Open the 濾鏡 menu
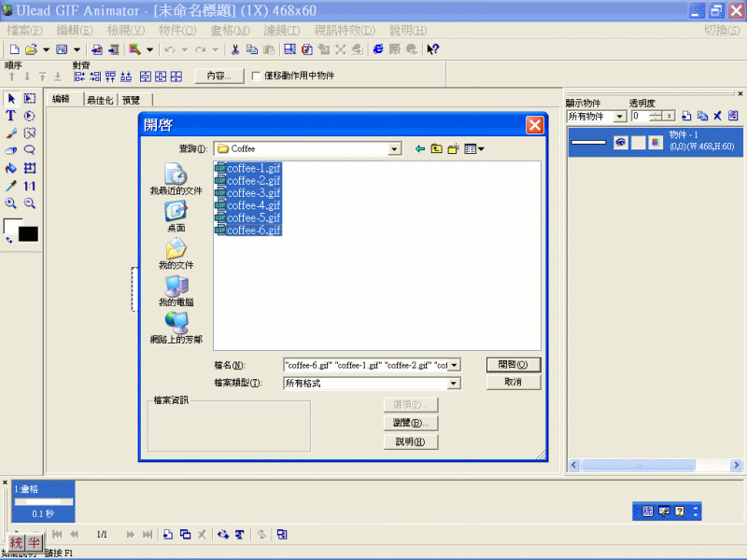The image size is (747, 560). pyautogui.click(x=281, y=30)
